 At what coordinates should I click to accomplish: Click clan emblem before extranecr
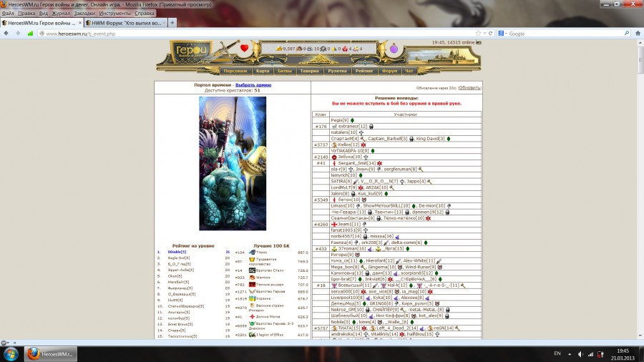click(x=334, y=127)
